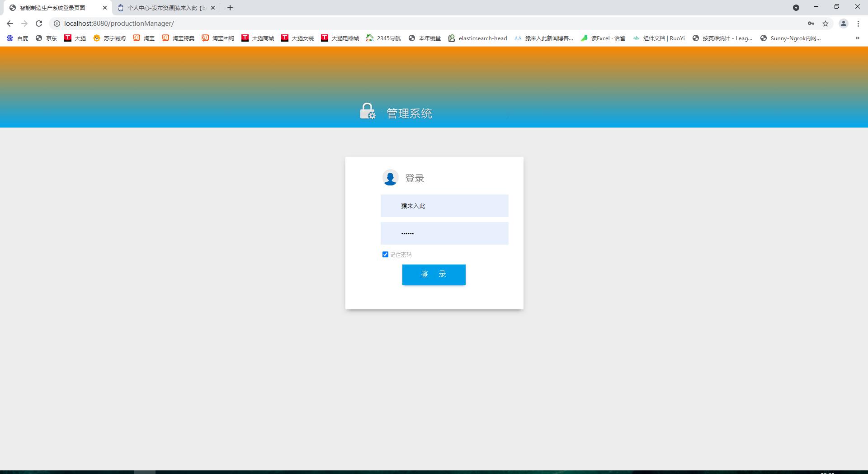Switch to 个人中心-发布资源 tab

click(166, 8)
